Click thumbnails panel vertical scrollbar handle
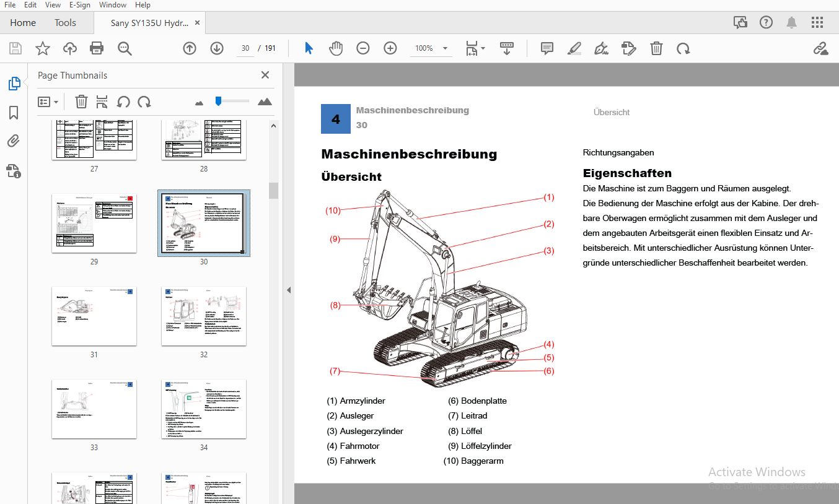 point(273,191)
